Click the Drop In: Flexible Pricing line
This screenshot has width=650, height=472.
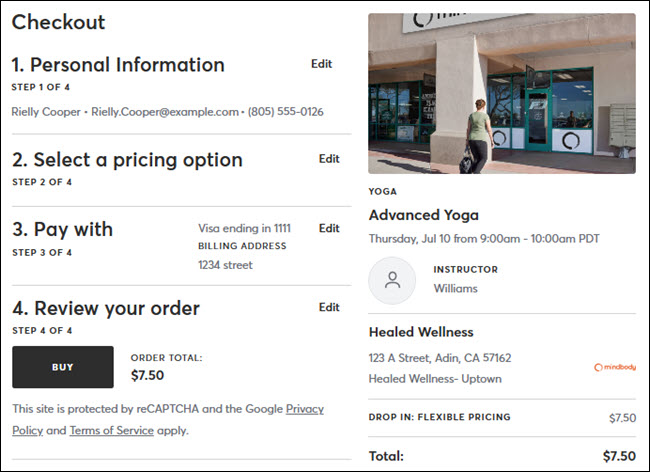[x=439, y=417]
